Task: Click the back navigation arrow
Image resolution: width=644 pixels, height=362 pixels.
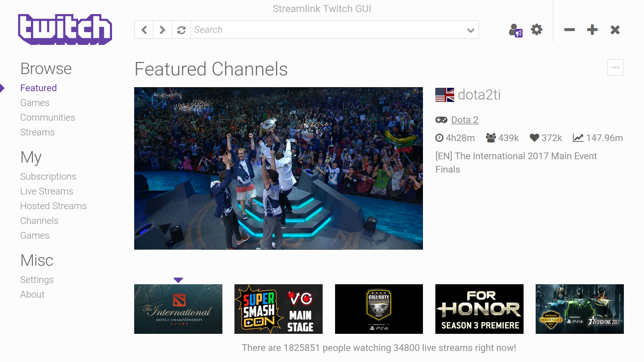Action: (x=144, y=30)
